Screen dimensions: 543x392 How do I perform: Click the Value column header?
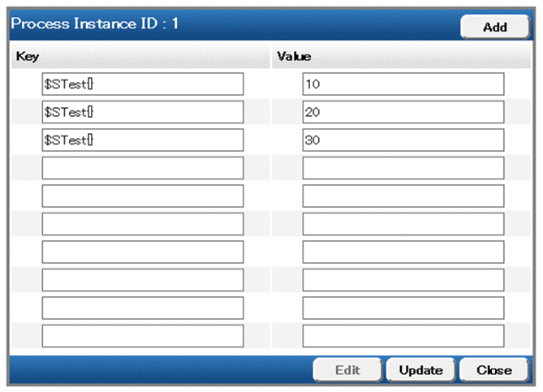pyautogui.click(x=291, y=58)
